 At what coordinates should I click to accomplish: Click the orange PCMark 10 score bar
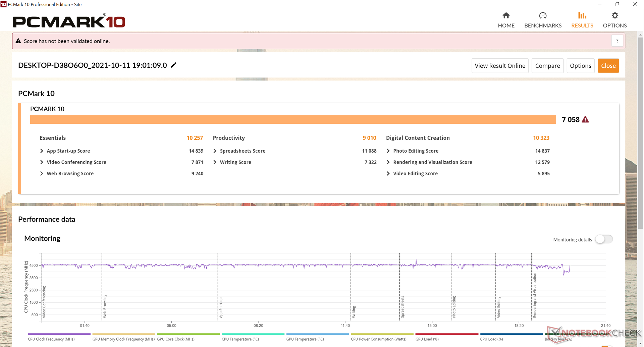[293, 119]
